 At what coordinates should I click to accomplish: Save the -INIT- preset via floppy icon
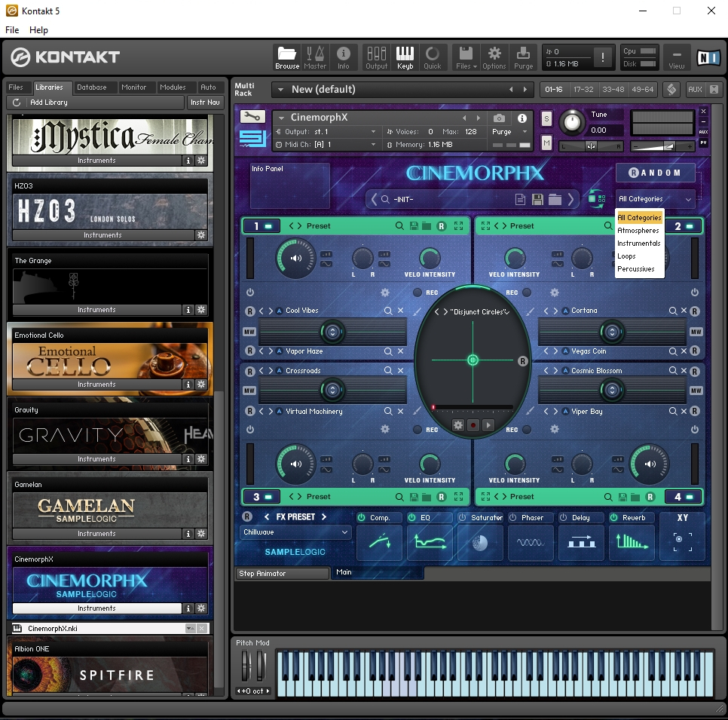(537, 199)
